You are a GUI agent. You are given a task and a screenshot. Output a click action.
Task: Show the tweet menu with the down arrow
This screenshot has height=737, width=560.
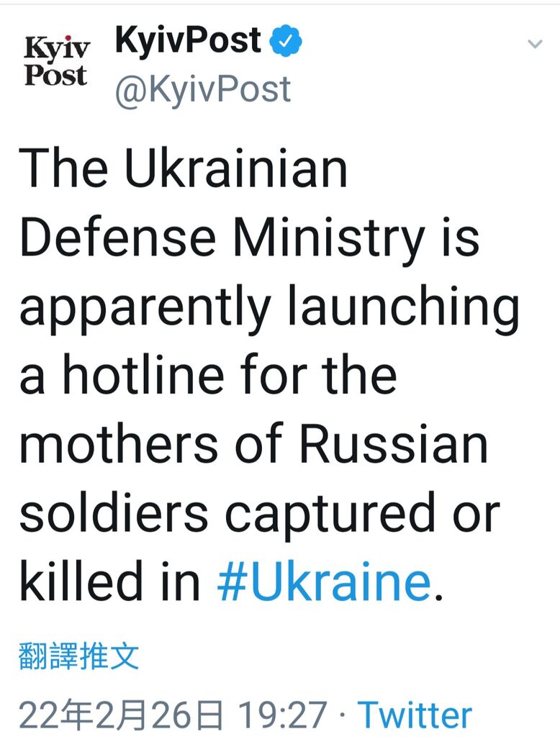click(535, 44)
